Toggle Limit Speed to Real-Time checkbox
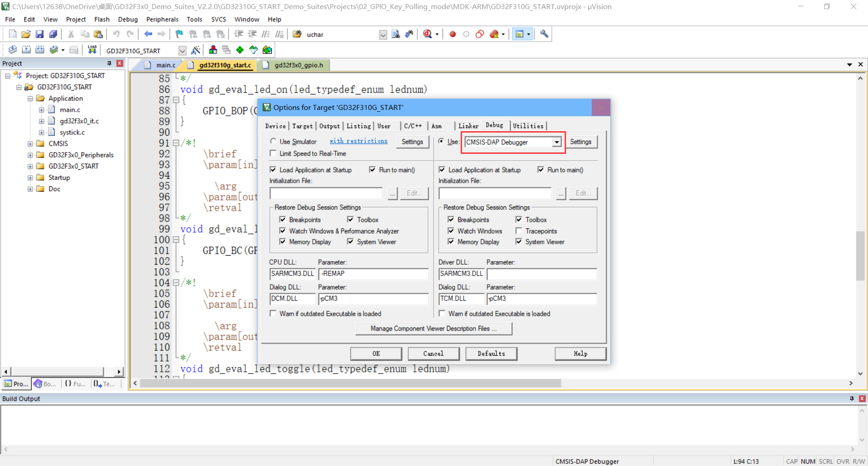The width and height of the screenshot is (868, 466). (273, 153)
